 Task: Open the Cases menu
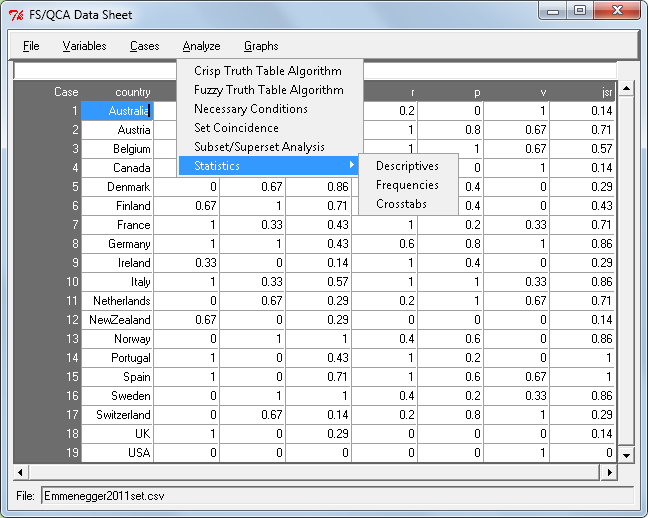(144, 46)
